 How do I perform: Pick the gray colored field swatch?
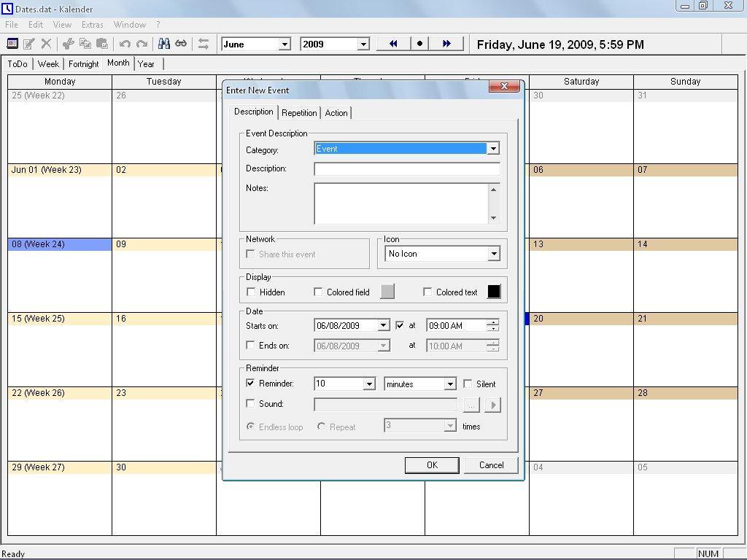[x=387, y=292]
